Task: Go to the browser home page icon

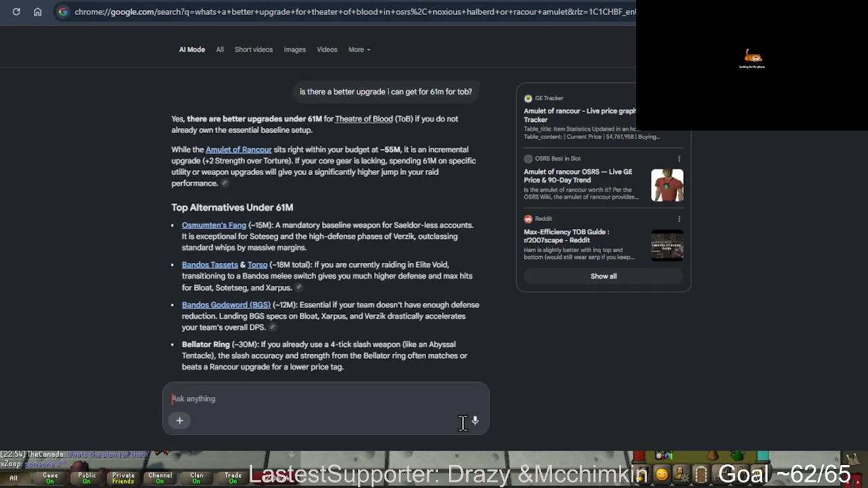Action: [x=38, y=12]
